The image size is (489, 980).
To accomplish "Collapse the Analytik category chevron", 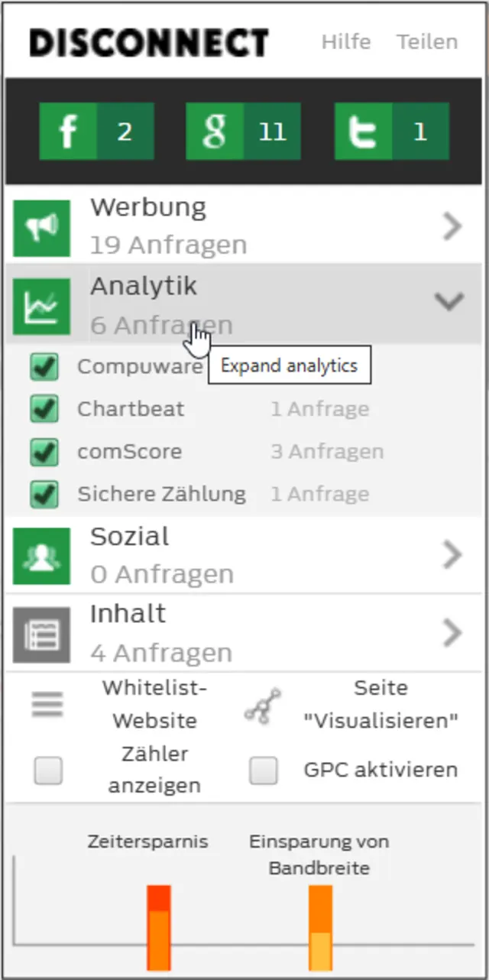I will pos(449,302).
